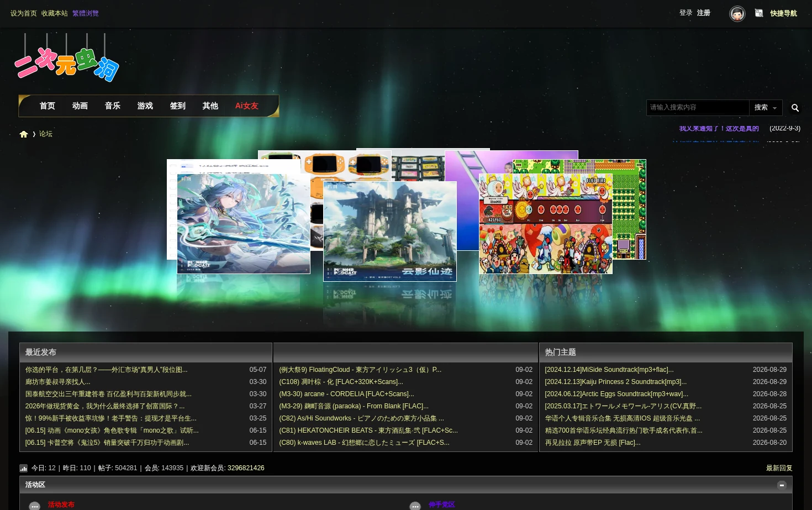Open topic 精选700首华语乐坛经典

(x=624, y=430)
